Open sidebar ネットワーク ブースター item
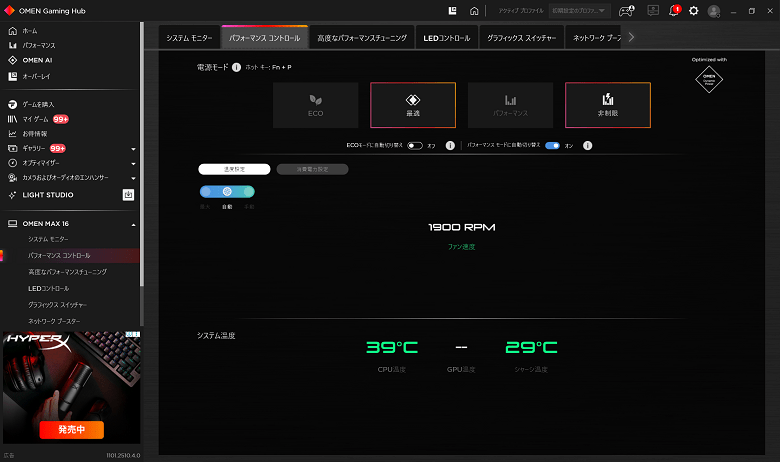The width and height of the screenshot is (780, 462). tap(54, 321)
